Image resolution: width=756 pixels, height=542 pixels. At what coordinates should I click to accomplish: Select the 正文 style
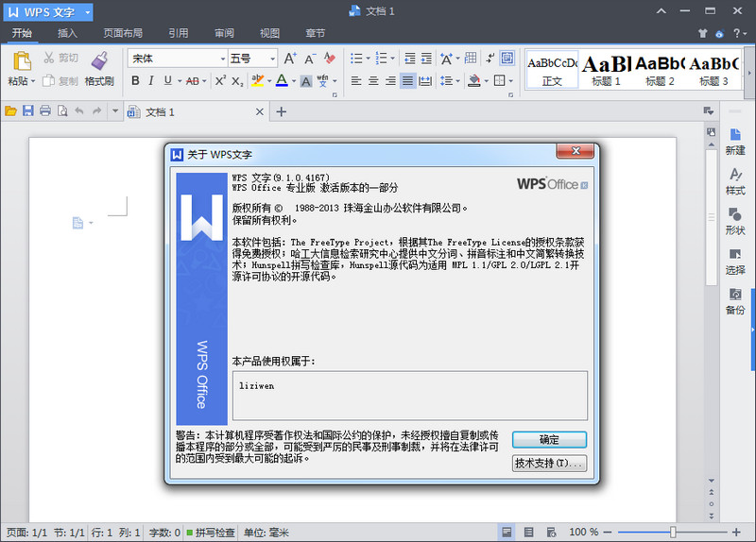552,70
